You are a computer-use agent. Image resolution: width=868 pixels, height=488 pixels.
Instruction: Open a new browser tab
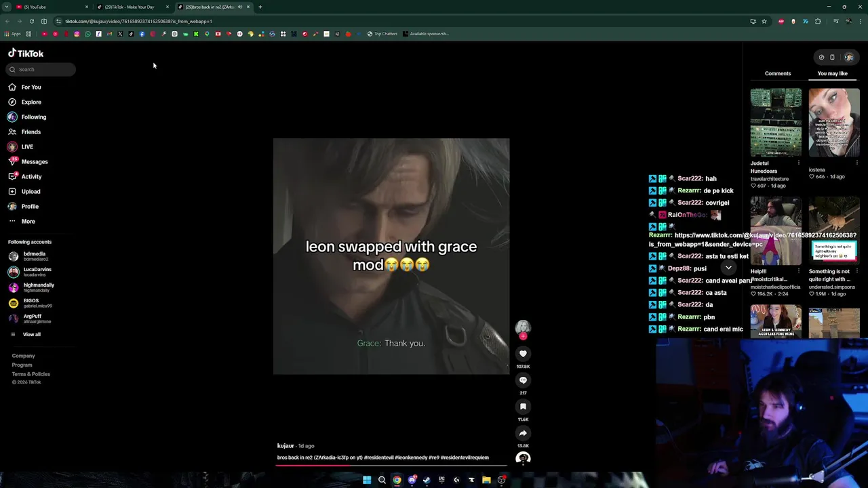(260, 7)
